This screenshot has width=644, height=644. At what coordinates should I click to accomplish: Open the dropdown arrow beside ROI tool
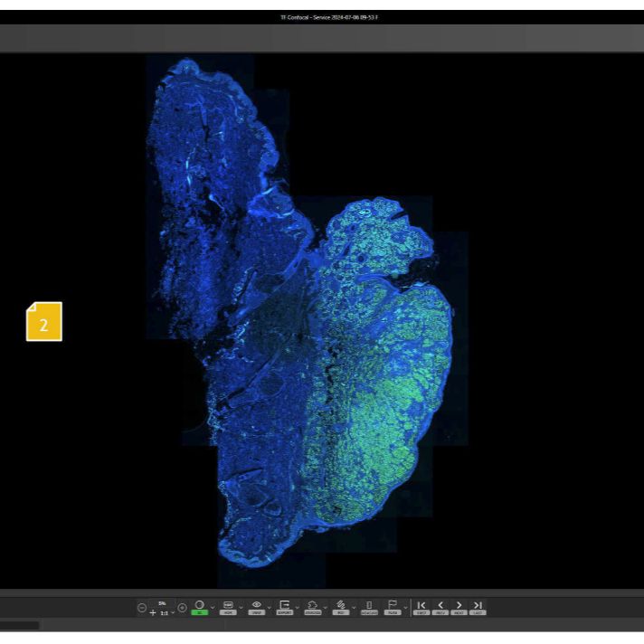coord(354,607)
